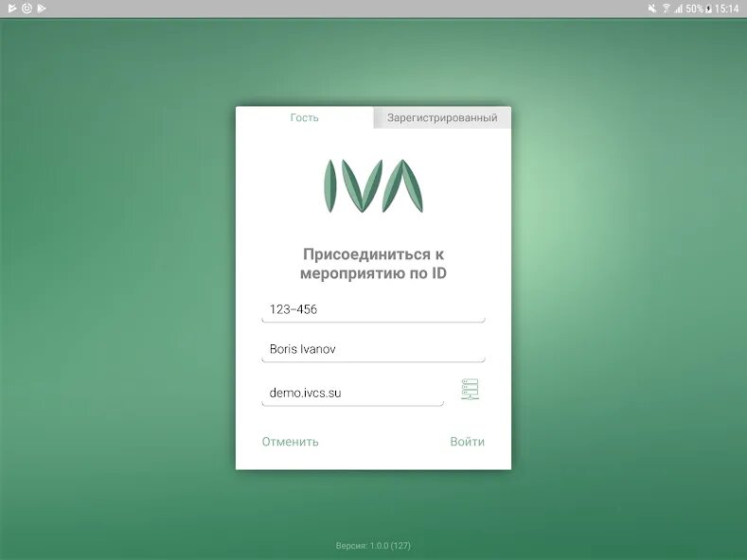
Task: Tap the first play store notification icon
Action: tap(12, 9)
